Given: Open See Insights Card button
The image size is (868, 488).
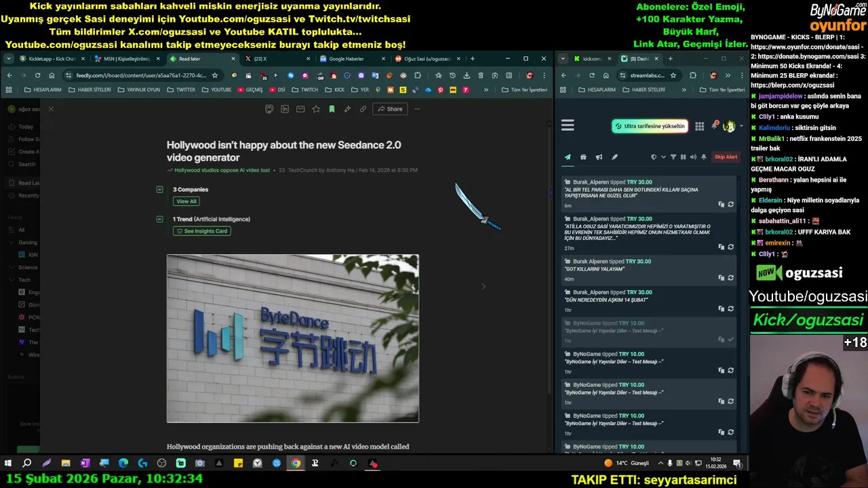Looking at the screenshot, I should [202, 231].
